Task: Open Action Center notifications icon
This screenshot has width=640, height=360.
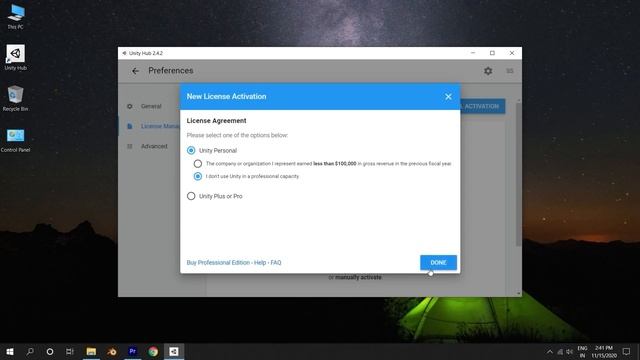Action: pyautogui.click(x=626, y=351)
